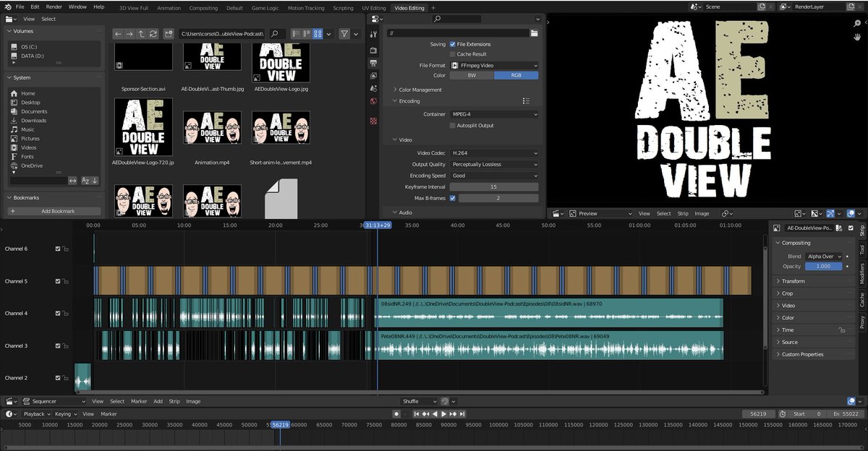
Task: Go to parent directory arrow
Action: (x=141, y=34)
